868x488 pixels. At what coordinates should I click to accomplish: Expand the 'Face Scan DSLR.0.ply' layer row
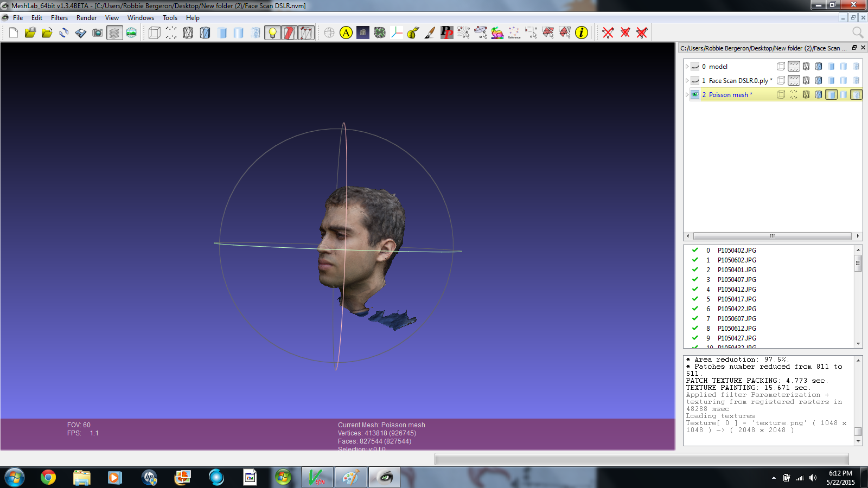(x=687, y=81)
